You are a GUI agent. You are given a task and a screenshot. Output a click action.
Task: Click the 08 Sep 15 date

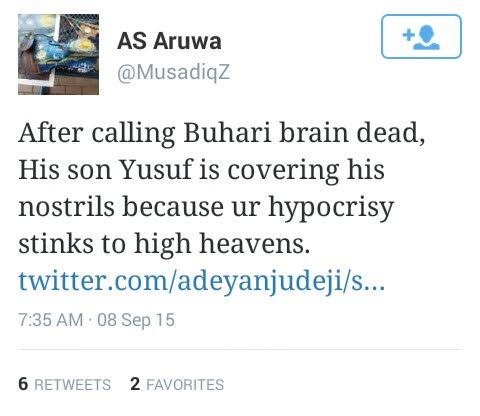[x=136, y=320]
